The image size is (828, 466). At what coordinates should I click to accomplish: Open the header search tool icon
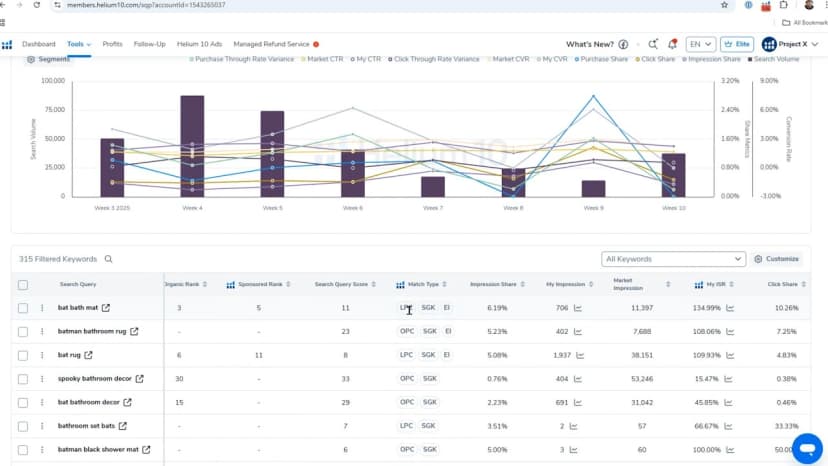click(x=653, y=44)
